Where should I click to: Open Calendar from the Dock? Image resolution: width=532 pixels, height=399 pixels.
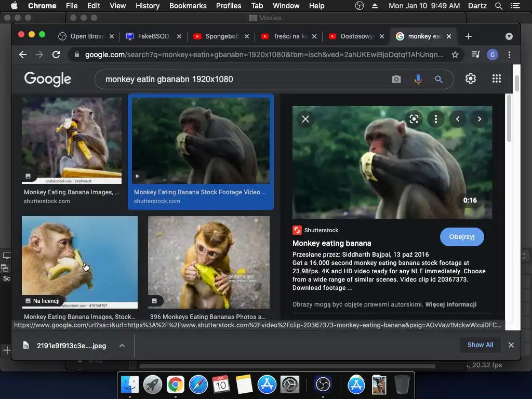[x=221, y=385]
